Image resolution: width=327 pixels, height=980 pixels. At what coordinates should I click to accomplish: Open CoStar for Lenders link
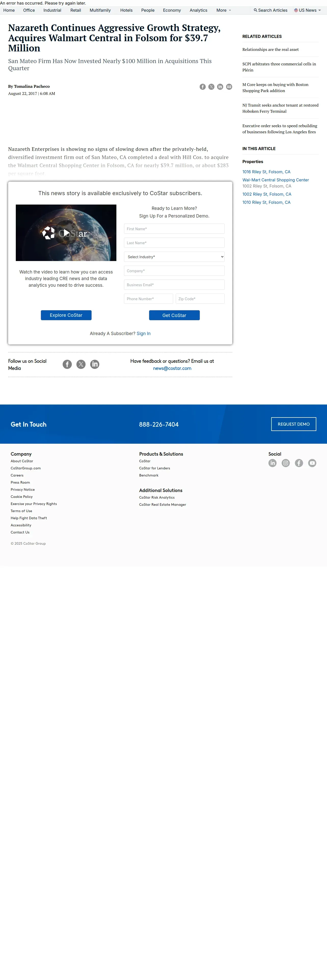155,468
